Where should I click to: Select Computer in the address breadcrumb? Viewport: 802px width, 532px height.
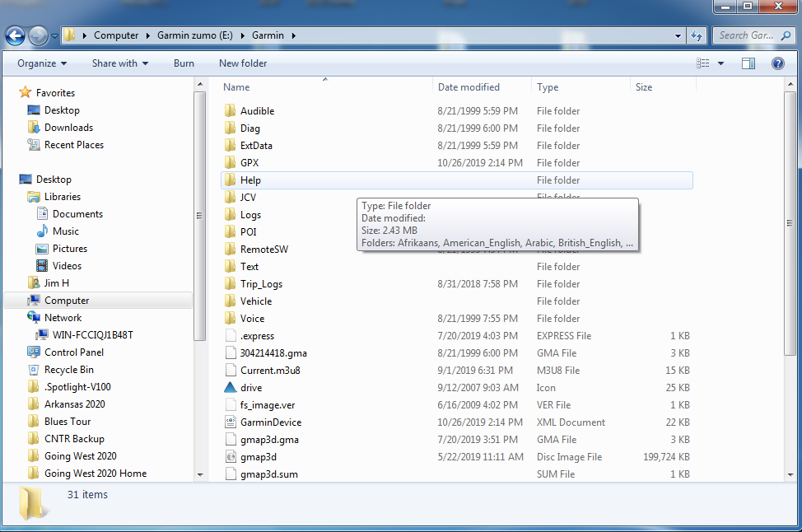coord(116,35)
